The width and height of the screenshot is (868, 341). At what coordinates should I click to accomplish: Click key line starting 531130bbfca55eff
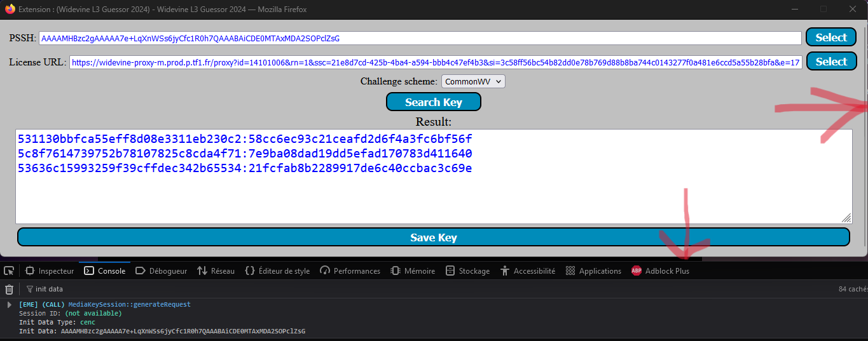click(245, 138)
